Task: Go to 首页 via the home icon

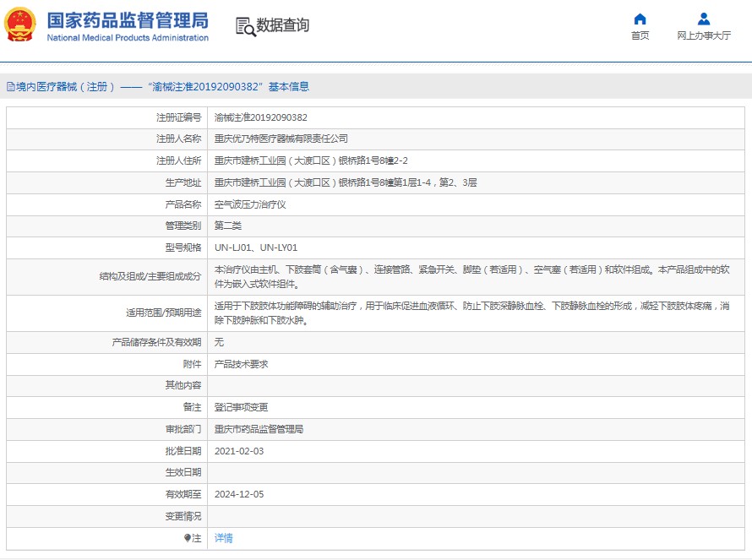Action: tap(640, 19)
